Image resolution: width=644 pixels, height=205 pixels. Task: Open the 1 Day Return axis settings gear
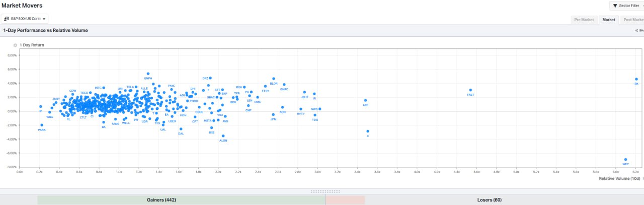pos(15,45)
